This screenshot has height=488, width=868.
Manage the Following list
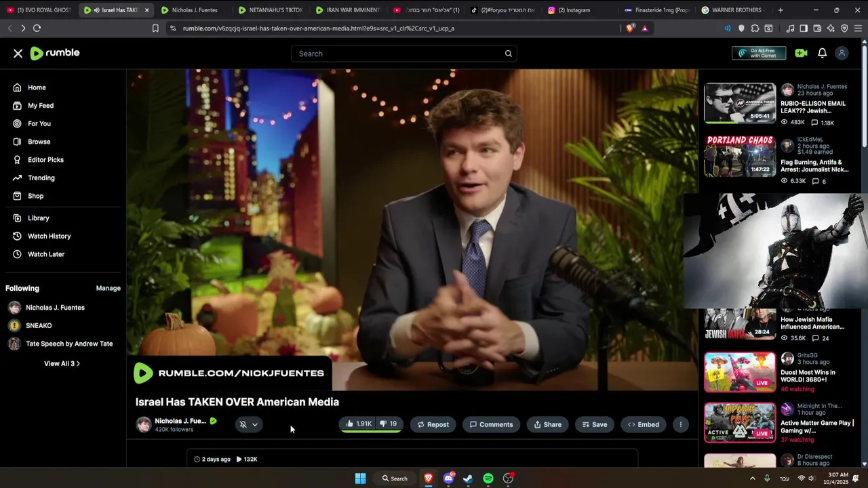(x=108, y=288)
